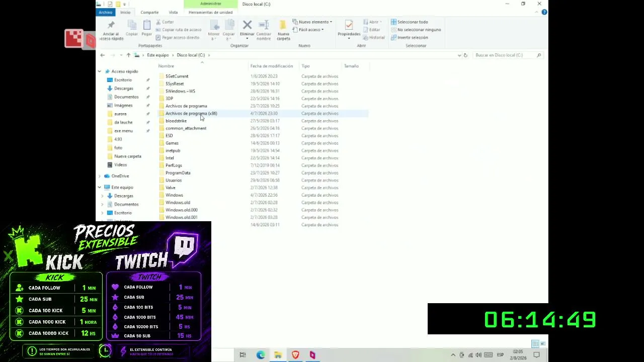Create a folder with Nueva carpeta

(x=283, y=30)
